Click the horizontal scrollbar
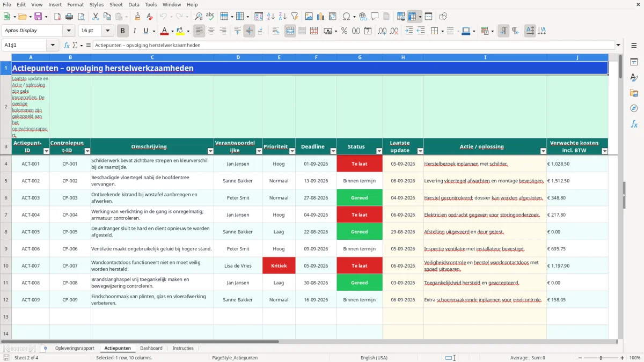The width and height of the screenshot is (644, 362). point(141,342)
